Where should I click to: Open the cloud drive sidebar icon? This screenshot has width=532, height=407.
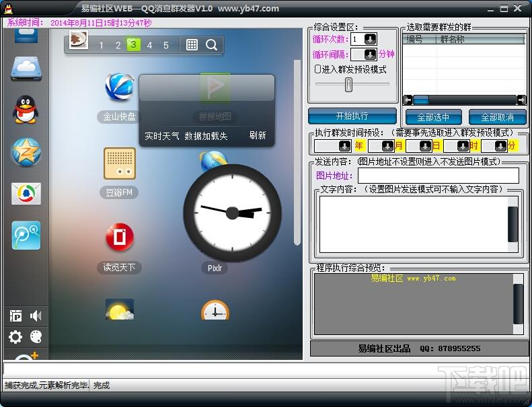tap(26, 69)
